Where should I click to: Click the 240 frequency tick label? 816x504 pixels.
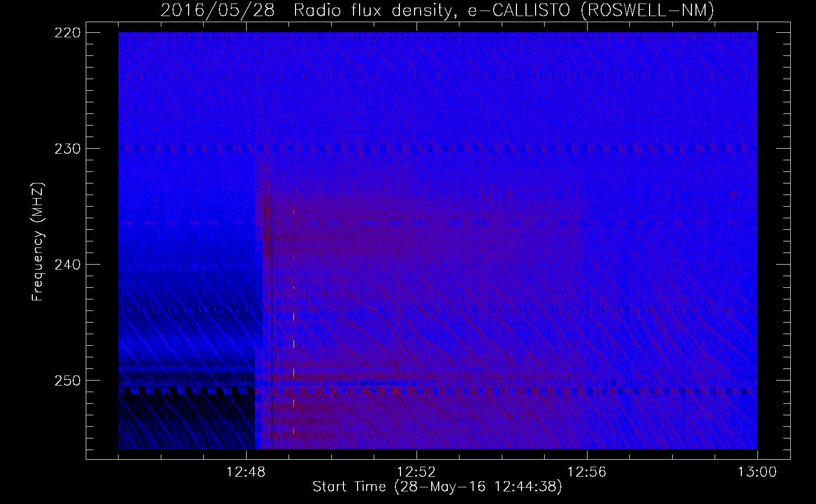point(68,265)
